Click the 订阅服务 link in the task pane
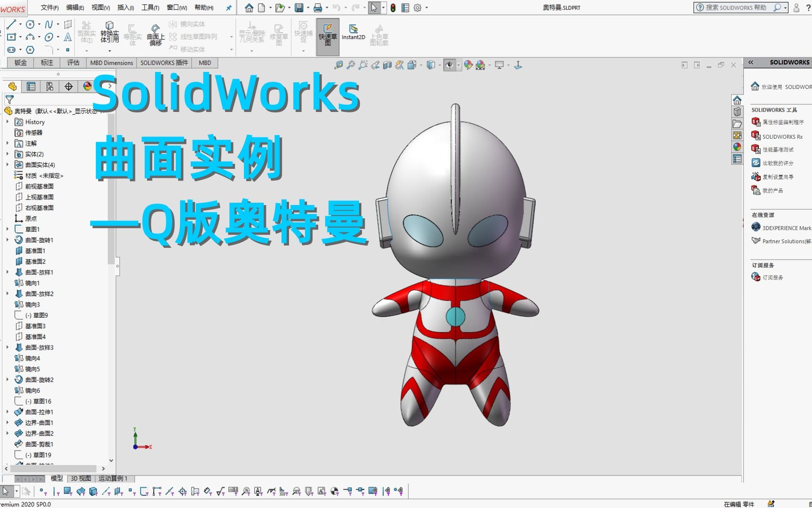Screen dimensions: 812x508 (x=772, y=277)
